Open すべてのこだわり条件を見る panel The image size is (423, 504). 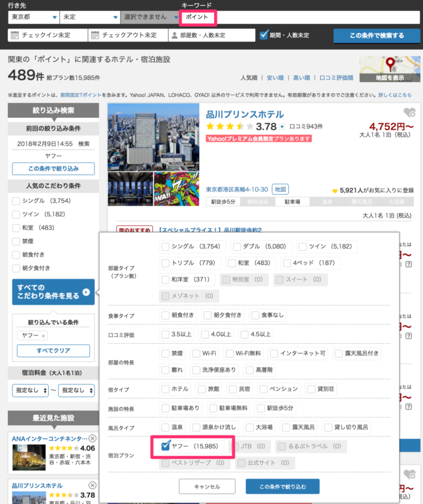click(x=53, y=292)
